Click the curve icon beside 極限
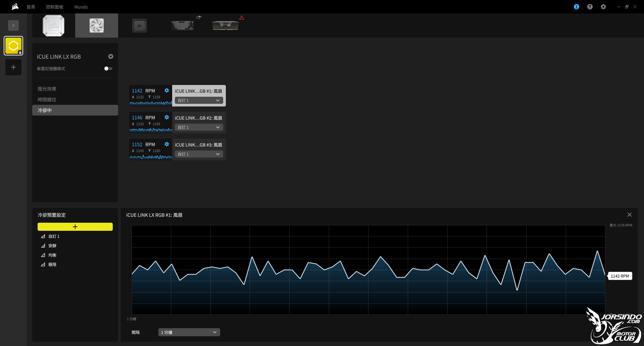Image resolution: width=644 pixels, height=346 pixels. [x=43, y=265]
